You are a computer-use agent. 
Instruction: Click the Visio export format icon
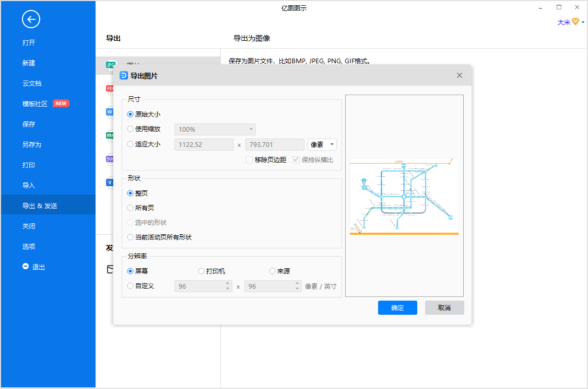(110, 182)
